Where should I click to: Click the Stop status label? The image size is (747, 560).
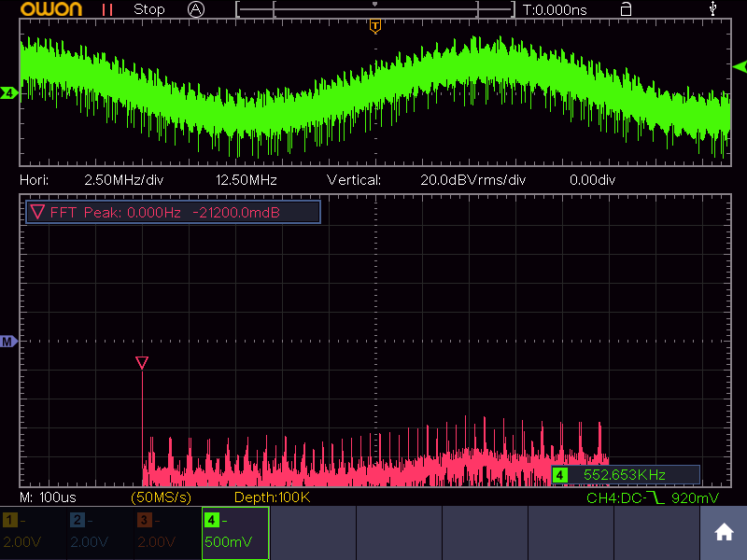[x=149, y=9]
